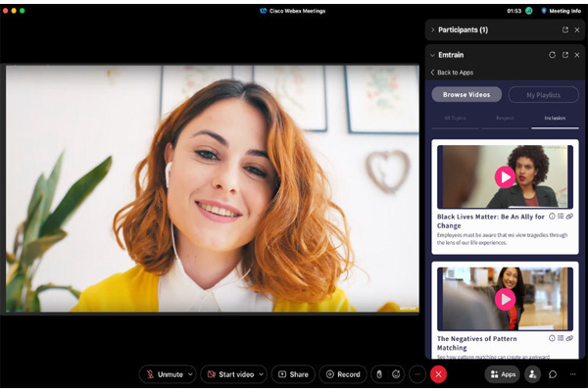Viewport: 588px width, 392px height.
Task: Open Meeting Info
Action: pos(561,11)
